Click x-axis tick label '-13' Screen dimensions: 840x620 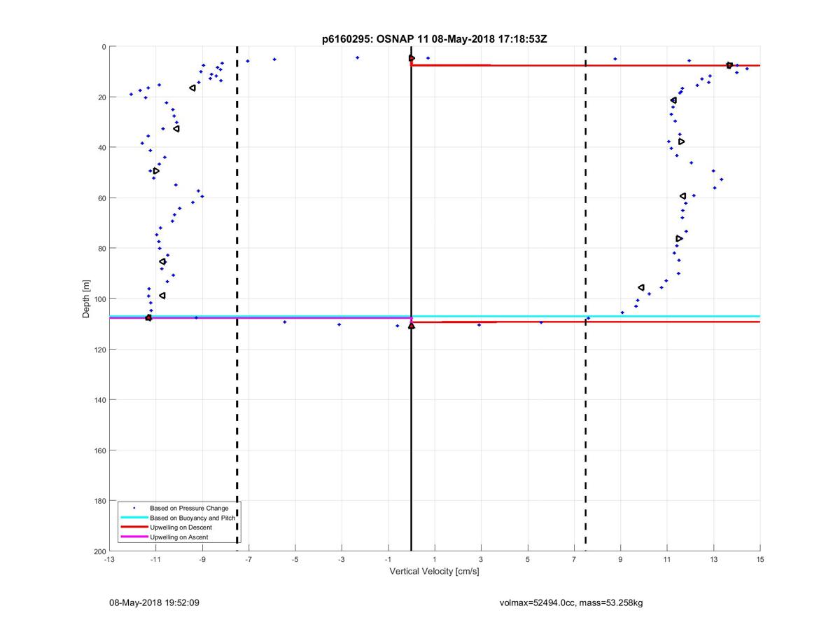click(x=108, y=560)
